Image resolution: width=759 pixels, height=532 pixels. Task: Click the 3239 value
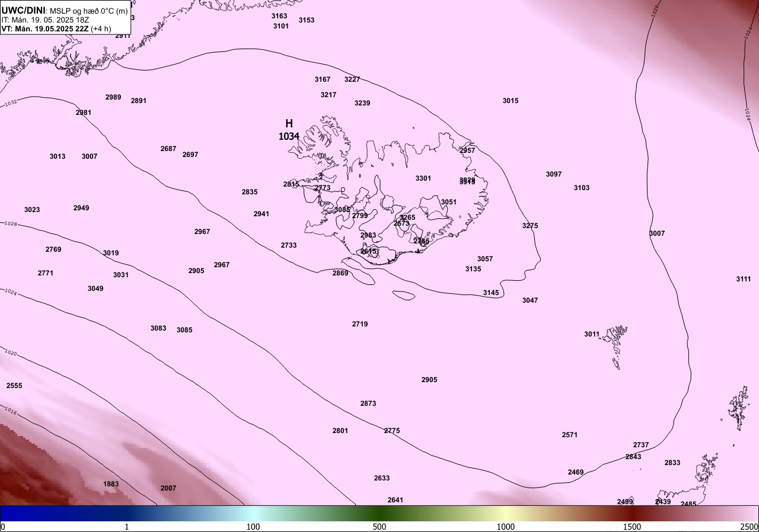(x=362, y=103)
